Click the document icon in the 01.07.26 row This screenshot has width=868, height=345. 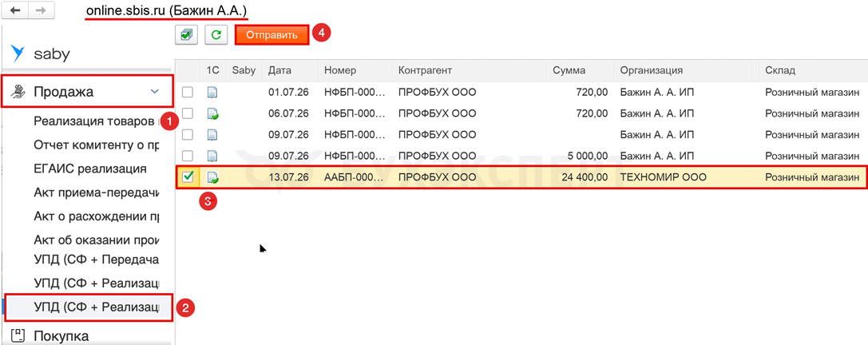click(212, 92)
